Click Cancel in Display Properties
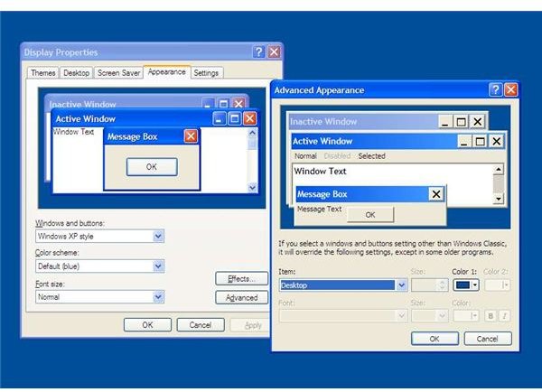 point(201,325)
